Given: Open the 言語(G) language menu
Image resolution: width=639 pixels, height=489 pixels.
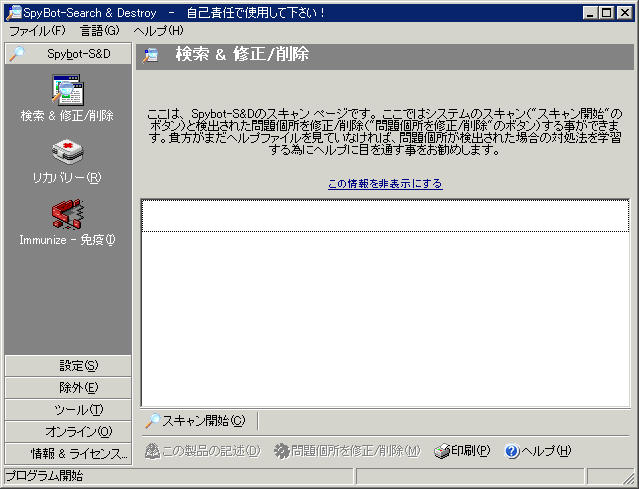Looking at the screenshot, I should tap(100, 31).
